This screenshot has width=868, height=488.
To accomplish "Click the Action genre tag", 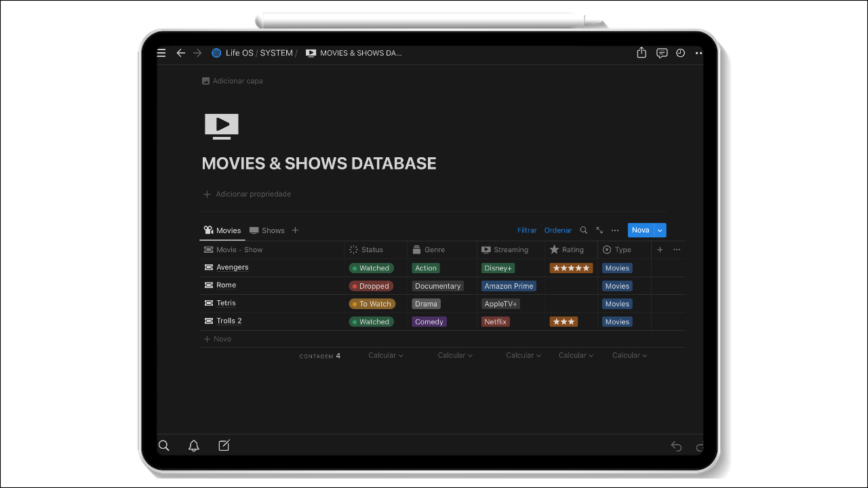I will coord(426,268).
